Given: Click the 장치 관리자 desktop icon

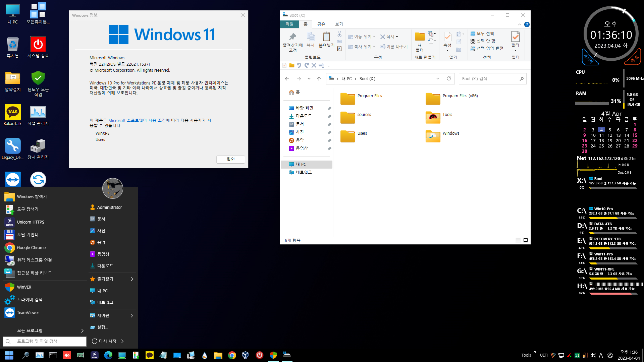Looking at the screenshot, I should coord(38,149).
